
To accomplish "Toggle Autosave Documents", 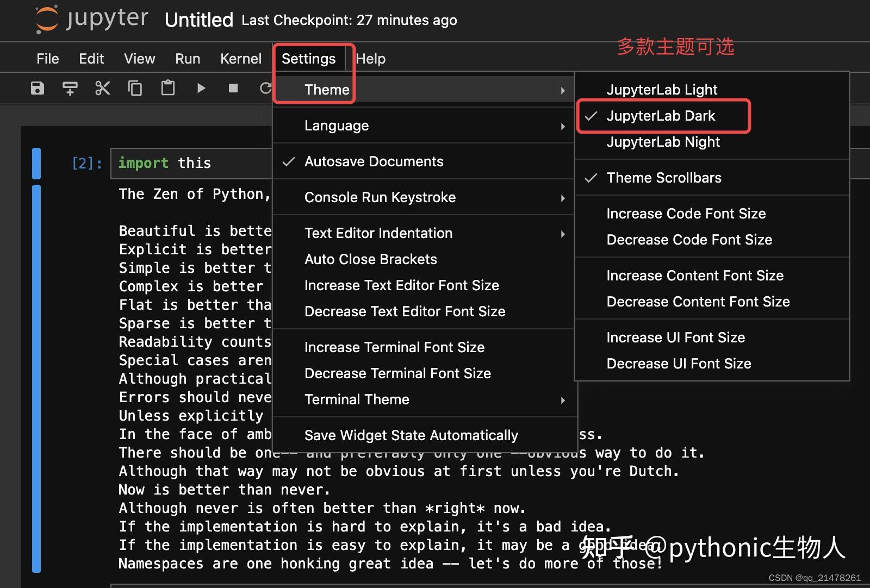I will 374,161.
